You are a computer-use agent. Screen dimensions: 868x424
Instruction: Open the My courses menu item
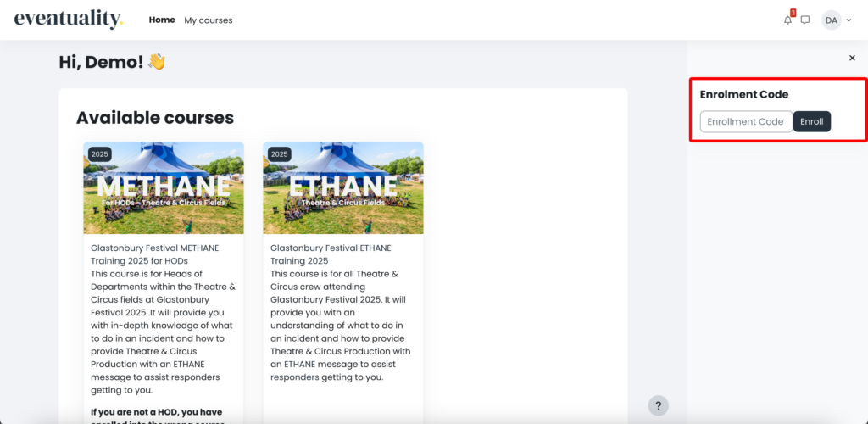tap(209, 20)
